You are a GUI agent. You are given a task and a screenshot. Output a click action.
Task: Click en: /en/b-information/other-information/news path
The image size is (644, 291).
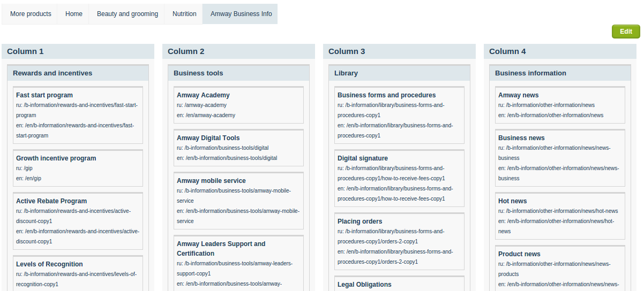pos(551,116)
